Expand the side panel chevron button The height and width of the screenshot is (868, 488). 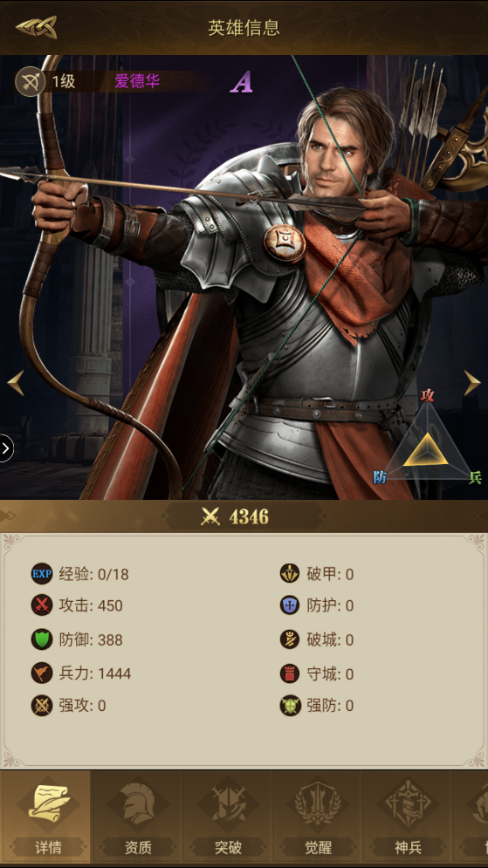(5, 448)
